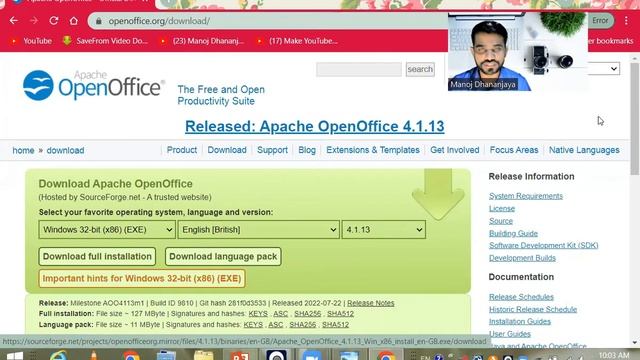
Task: Open the Historic Release Schedule link
Action: tap(533, 309)
